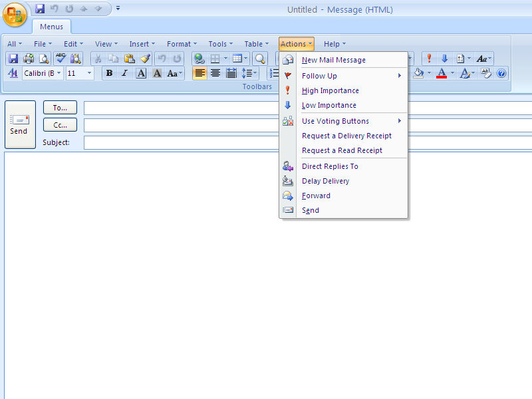This screenshot has width=532, height=399.
Task: Click the Print Preview icon
Action: (x=44, y=59)
